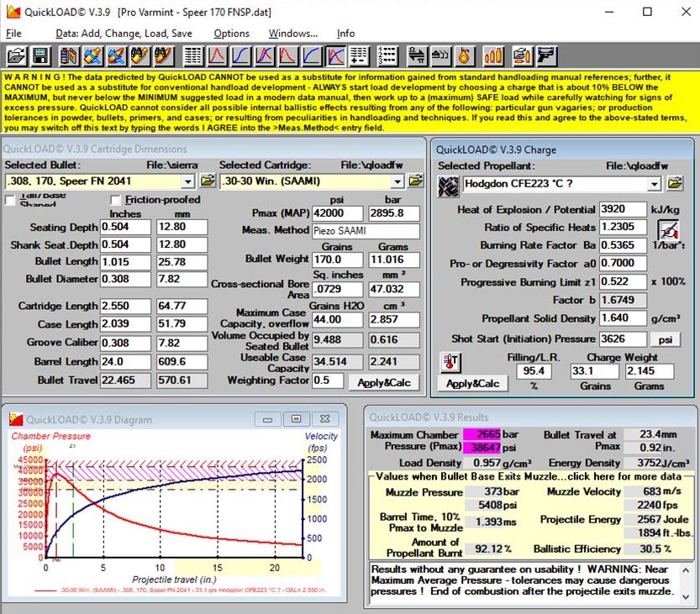700x614 pixels.
Task: Toggle the Tail/Base Shaped checkbox
Action: click(10, 200)
